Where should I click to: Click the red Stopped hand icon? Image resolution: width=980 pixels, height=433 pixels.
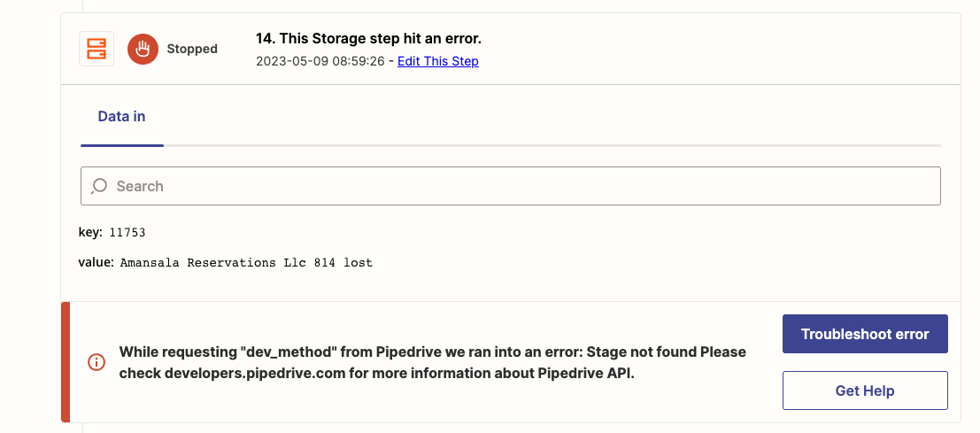tap(143, 49)
